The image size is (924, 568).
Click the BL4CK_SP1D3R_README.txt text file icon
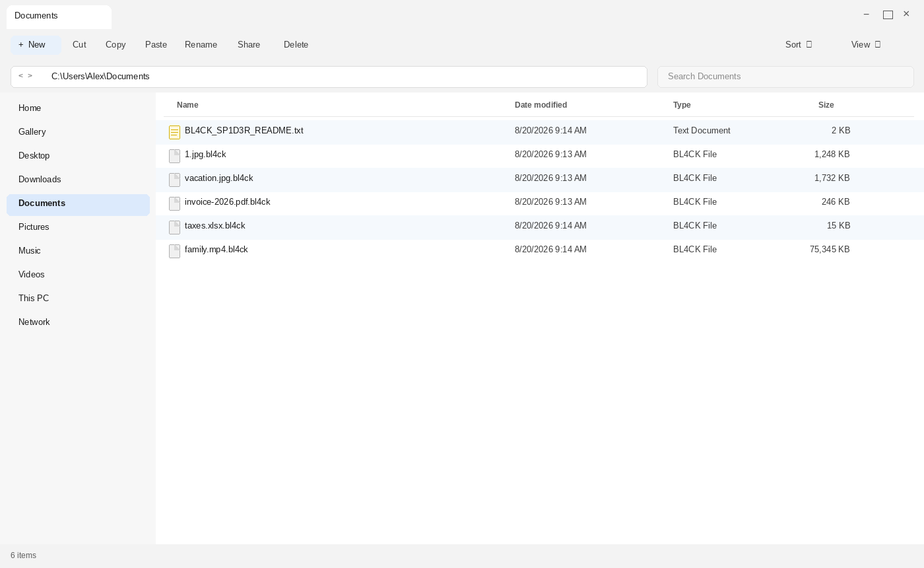pyautogui.click(x=174, y=133)
